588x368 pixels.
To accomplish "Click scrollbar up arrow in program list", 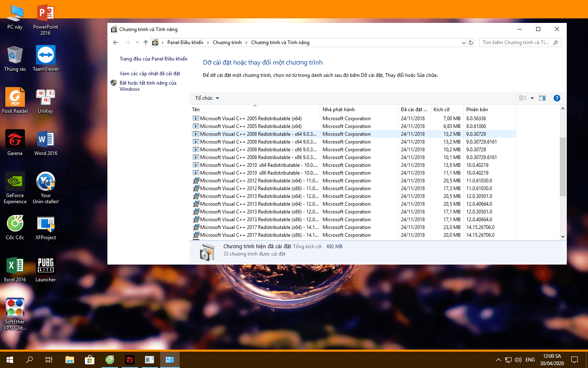I will (563, 109).
